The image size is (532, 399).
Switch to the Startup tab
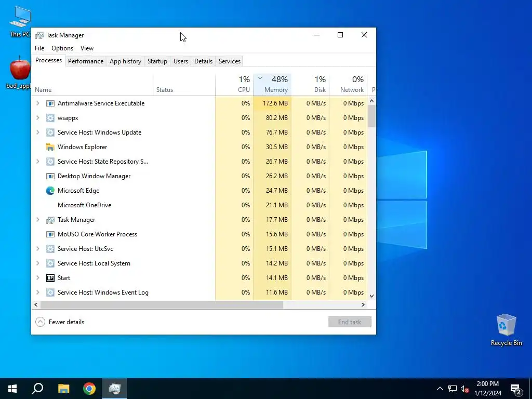pos(157,61)
